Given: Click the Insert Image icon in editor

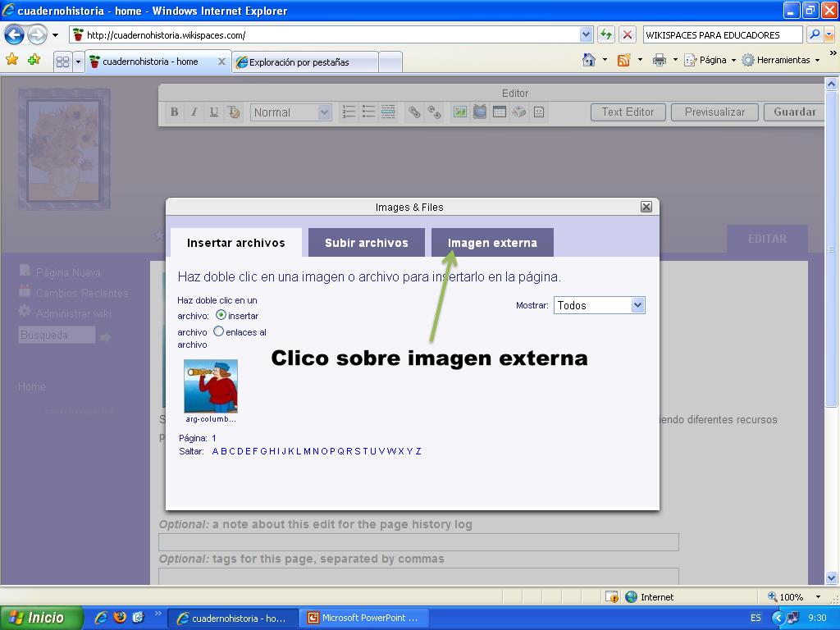Looking at the screenshot, I should click(460, 112).
